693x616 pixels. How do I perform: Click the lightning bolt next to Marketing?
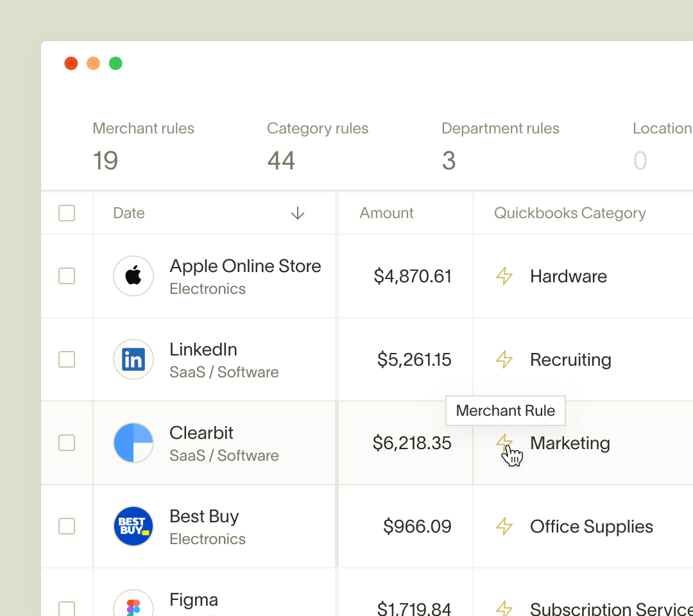click(x=504, y=442)
